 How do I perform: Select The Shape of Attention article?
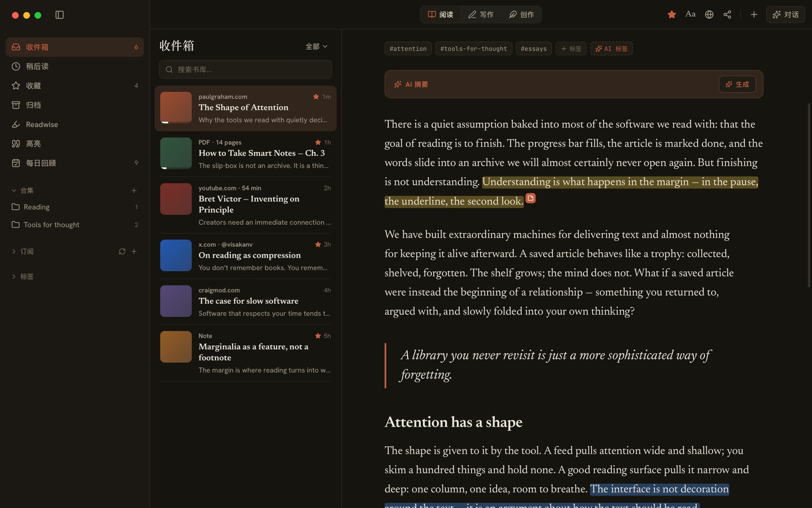pos(246,108)
